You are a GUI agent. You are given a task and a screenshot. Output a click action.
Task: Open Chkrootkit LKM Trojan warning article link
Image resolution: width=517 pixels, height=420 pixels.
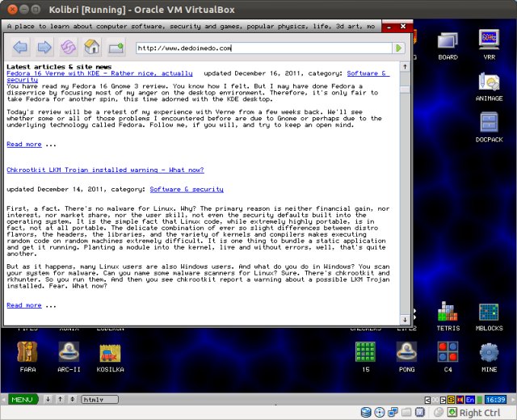pos(105,170)
